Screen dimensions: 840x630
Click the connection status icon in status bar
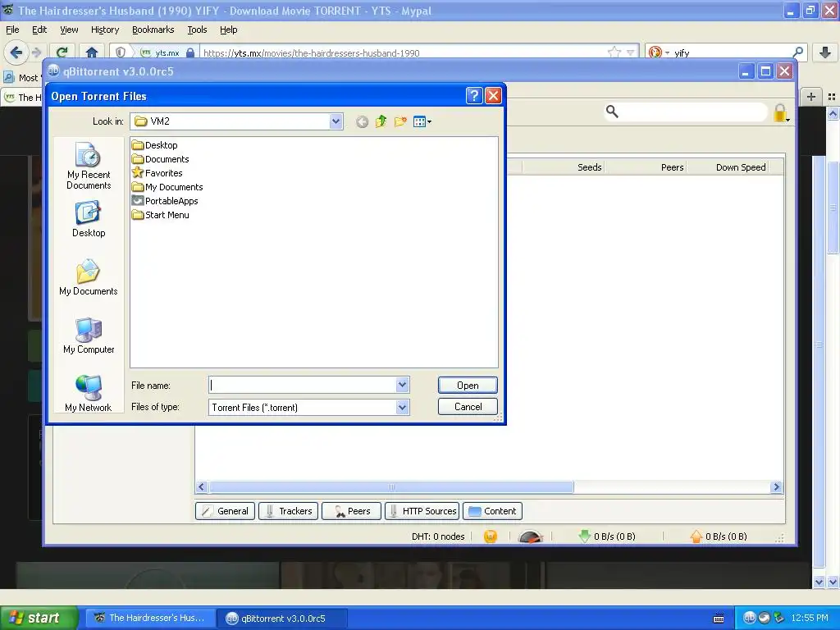491,536
